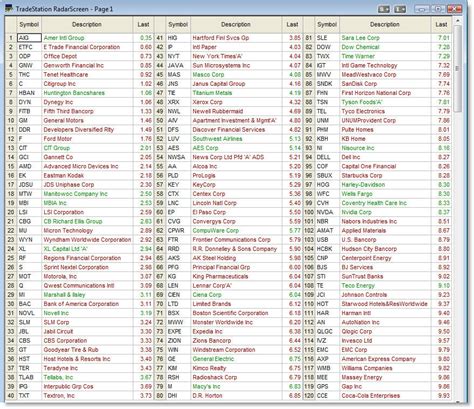
Task: Click the Symbol column header above SLE
Action: tap(327, 24)
